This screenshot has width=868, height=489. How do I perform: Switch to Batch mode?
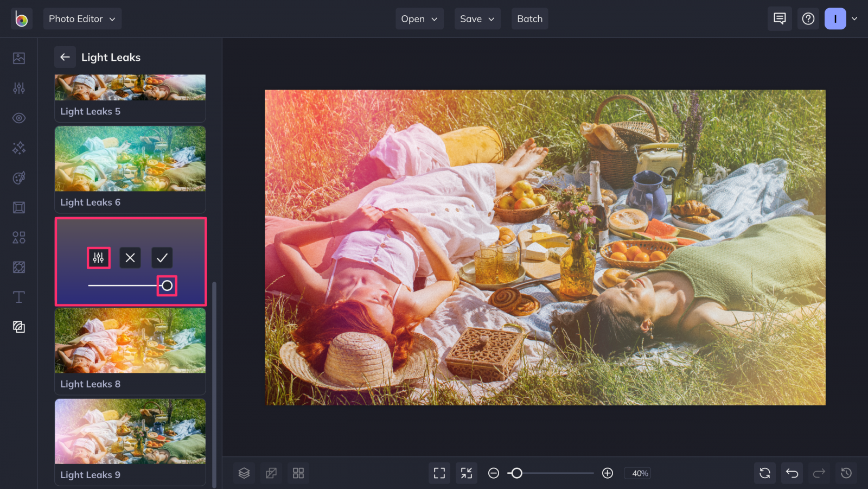click(529, 18)
